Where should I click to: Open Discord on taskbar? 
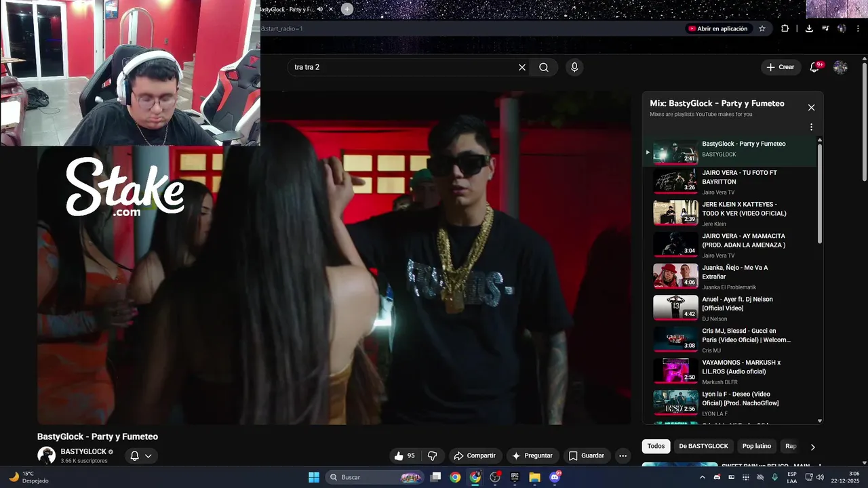(555, 477)
